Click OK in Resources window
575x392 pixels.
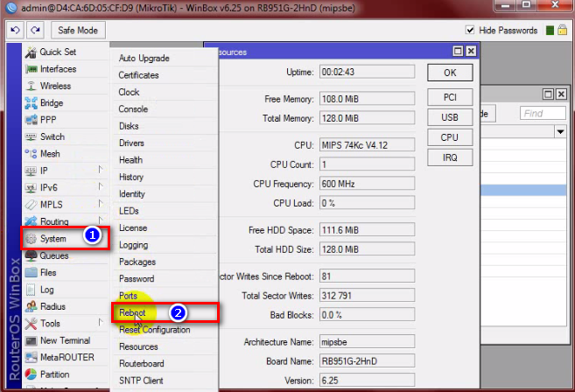pyautogui.click(x=450, y=73)
